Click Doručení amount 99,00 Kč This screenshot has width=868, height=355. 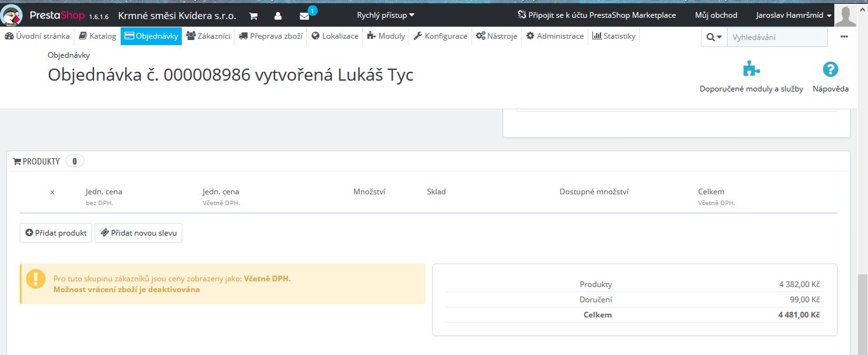[x=805, y=300]
